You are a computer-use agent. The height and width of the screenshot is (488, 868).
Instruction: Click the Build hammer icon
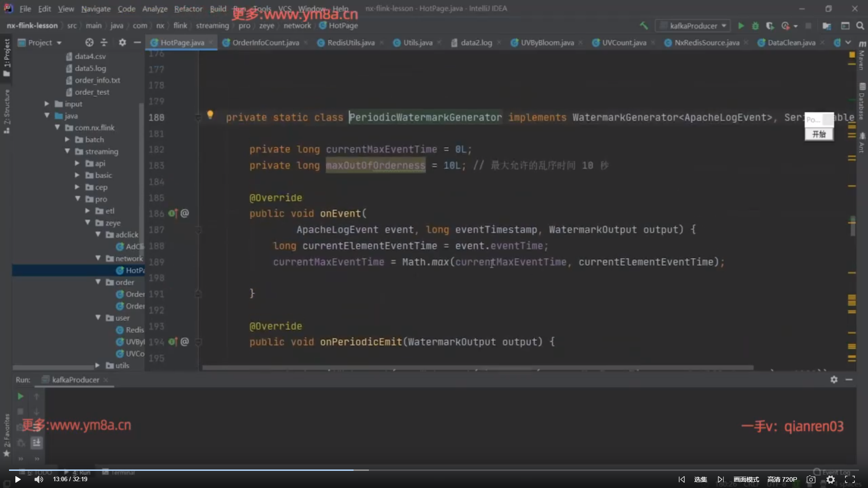click(x=643, y=26)
